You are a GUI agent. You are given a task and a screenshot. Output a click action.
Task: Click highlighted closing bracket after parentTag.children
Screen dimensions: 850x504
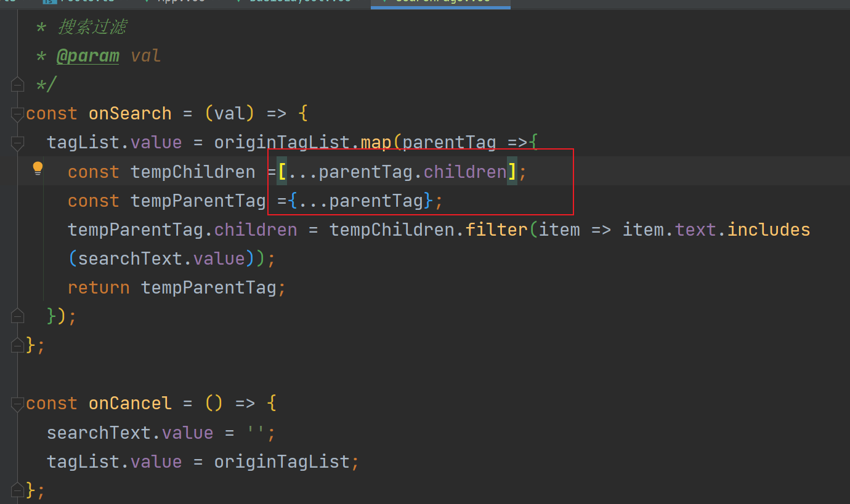(x=512, y=172)
